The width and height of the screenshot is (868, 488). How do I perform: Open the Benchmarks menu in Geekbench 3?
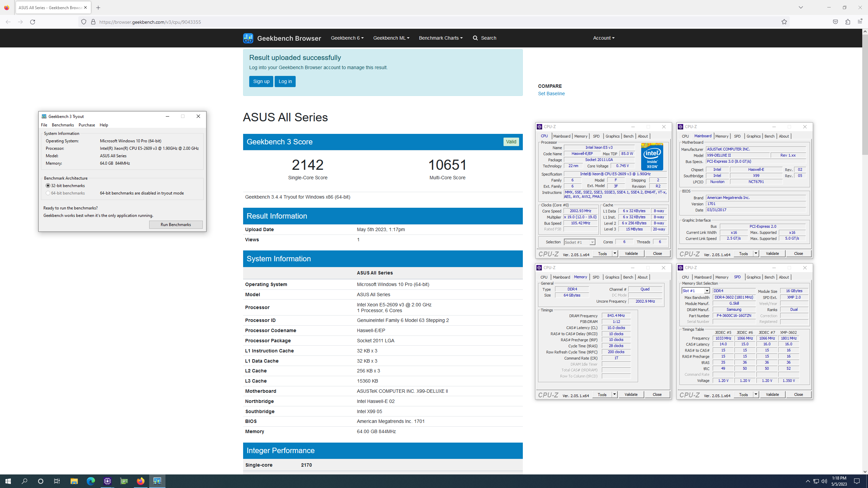63,125
